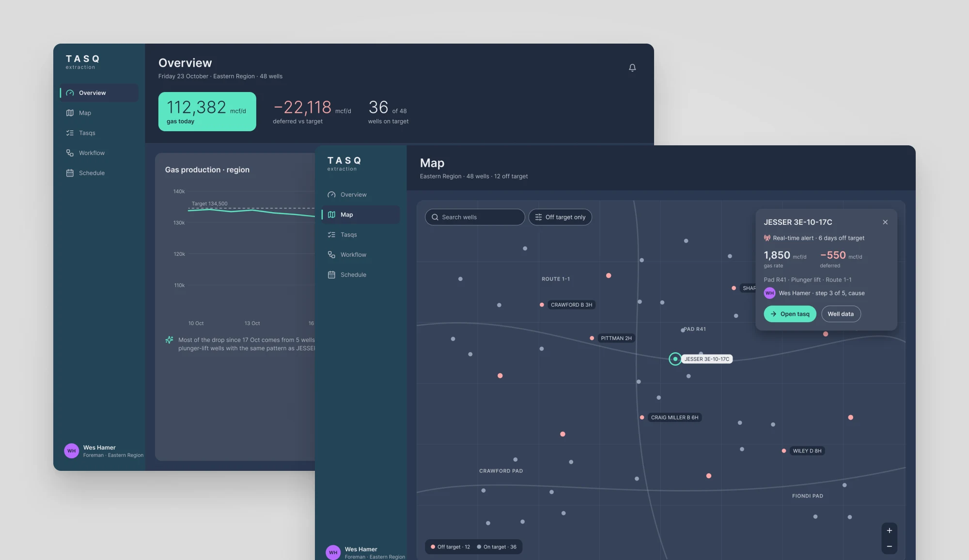This screenshot has height=560, width=969.
Task: Click the Search wells input field
Action: (x=475, y=217)
